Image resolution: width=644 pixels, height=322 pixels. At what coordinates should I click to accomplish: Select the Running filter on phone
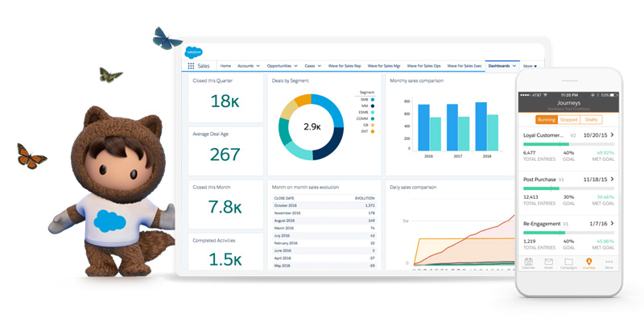547,119
